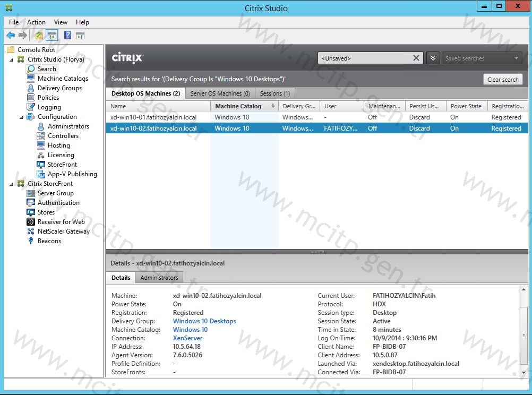The image size is (532, 395).
Task: Click the details pane scrollbar up arrow
Action: click(x=524, y=289)
